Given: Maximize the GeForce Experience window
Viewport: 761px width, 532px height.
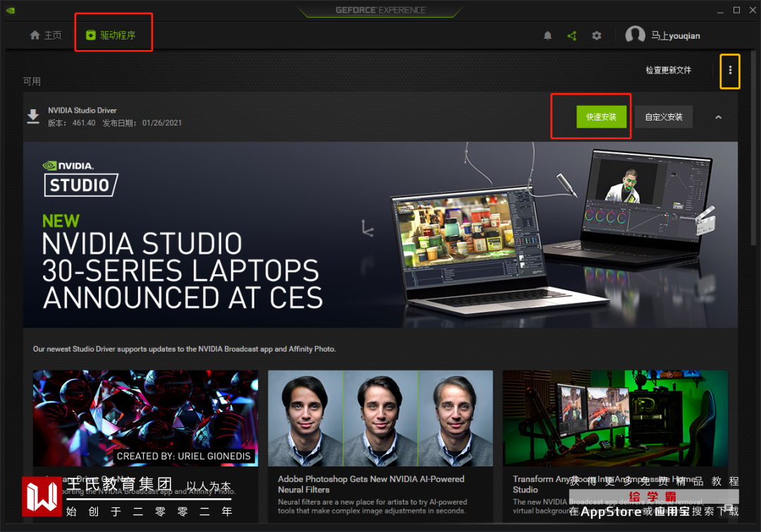Looking at the screenshot, I should point(736,10).
